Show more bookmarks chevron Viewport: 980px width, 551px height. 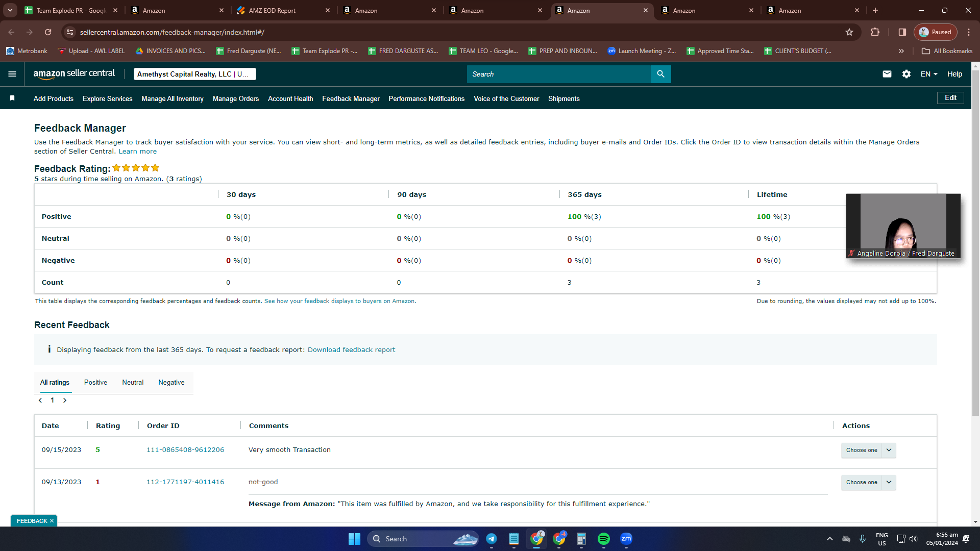click(901, 51)
